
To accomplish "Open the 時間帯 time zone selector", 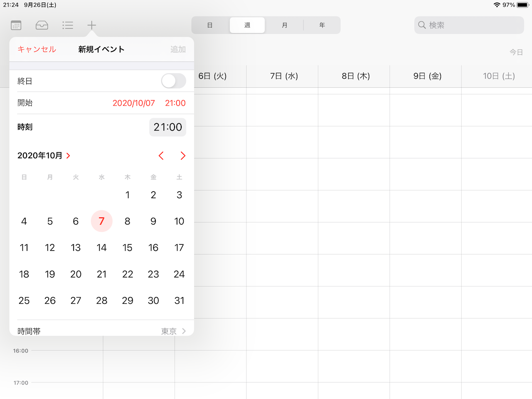I will pyautogui.click(x=101, y=331).
